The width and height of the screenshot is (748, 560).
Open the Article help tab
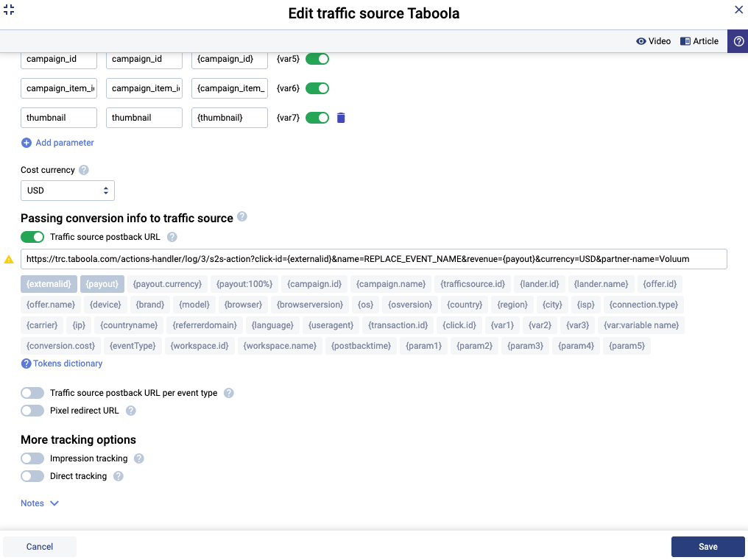[699, 41]
